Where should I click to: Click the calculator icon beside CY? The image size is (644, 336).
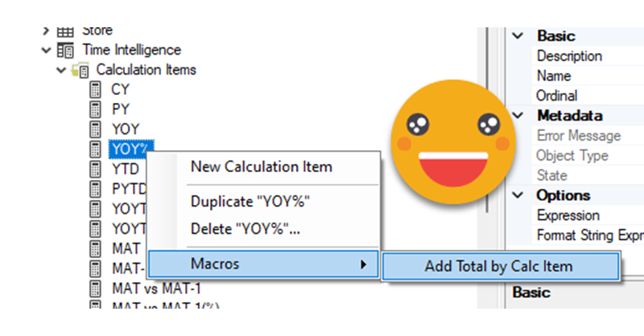pos(97,90)
